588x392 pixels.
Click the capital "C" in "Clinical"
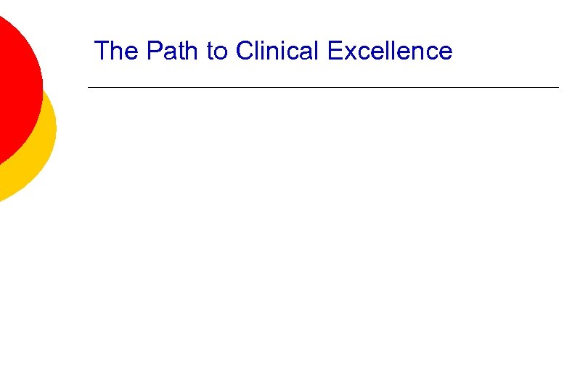pyautogui.click(x=245, y=51)
